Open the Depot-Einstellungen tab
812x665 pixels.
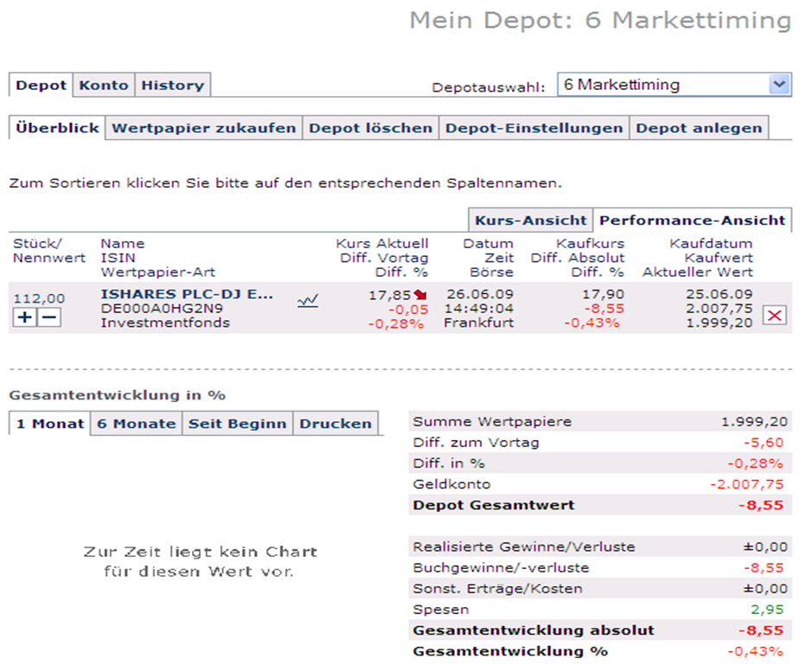coord(534,128)
